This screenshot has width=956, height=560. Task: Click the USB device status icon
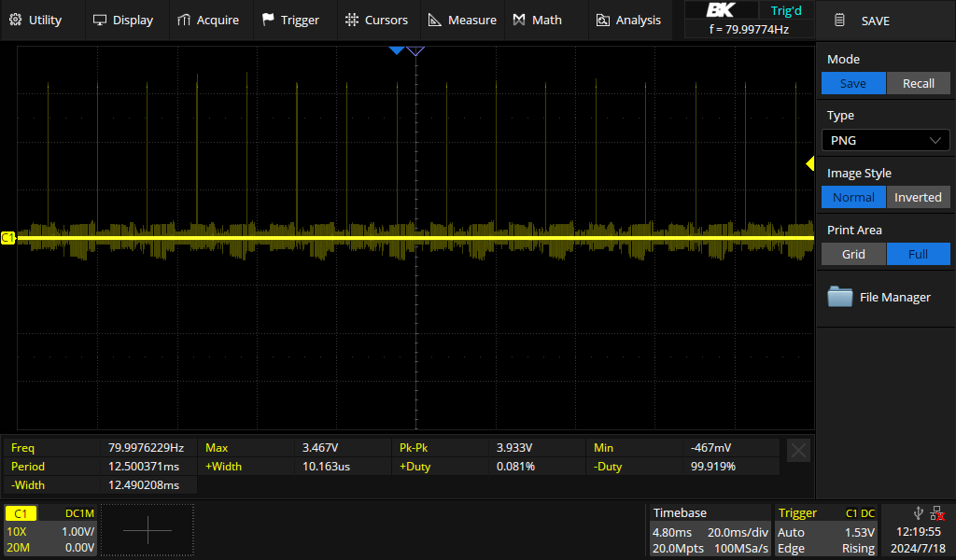point(920,512)
